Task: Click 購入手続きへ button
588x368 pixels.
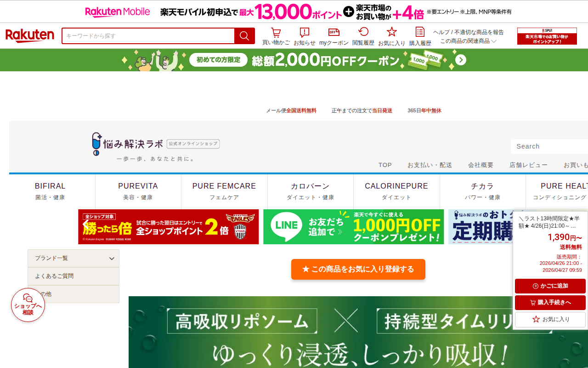Action: [x=550, y=303]
